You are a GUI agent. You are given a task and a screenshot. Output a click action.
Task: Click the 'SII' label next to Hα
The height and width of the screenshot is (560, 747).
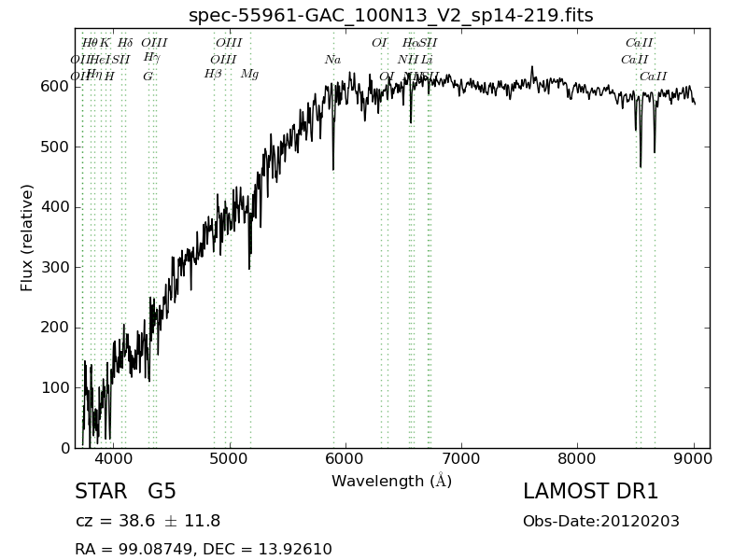click(x=429, y=43)
